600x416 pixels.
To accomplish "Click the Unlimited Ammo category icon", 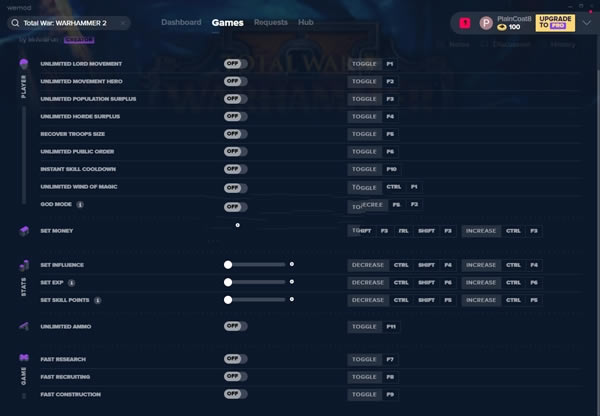I will pyautogui.click(x=24, y=327).
